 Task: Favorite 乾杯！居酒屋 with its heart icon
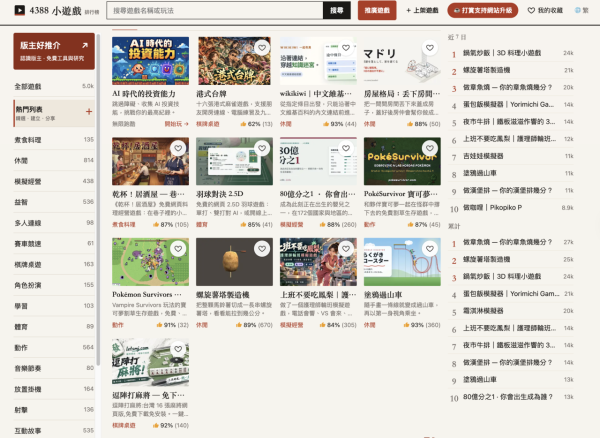[x=178, y=148]
